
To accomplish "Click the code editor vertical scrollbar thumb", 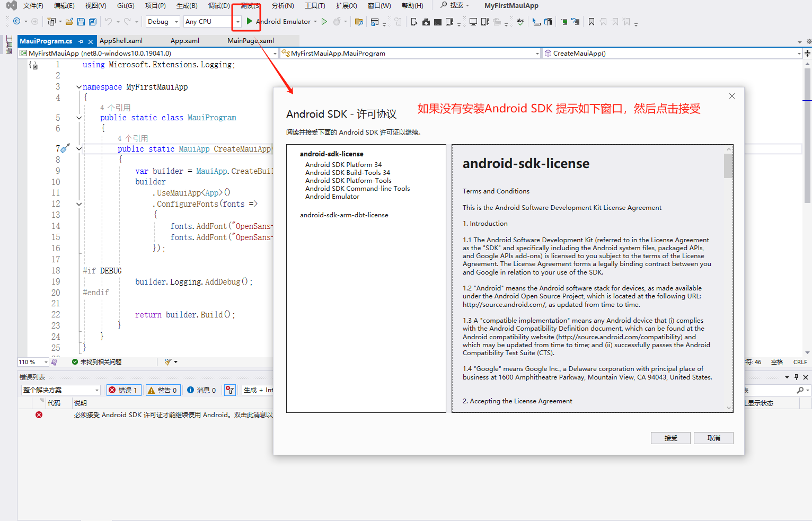I will [807, 135].
